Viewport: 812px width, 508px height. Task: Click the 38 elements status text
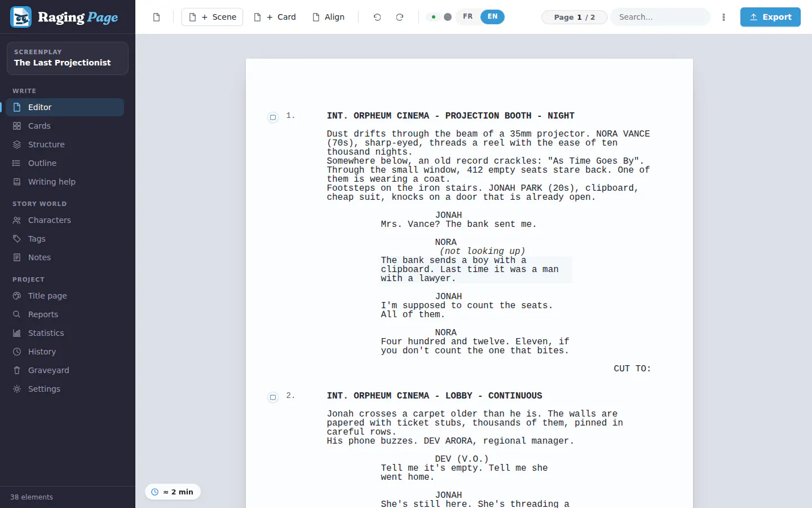pos(32,497)
